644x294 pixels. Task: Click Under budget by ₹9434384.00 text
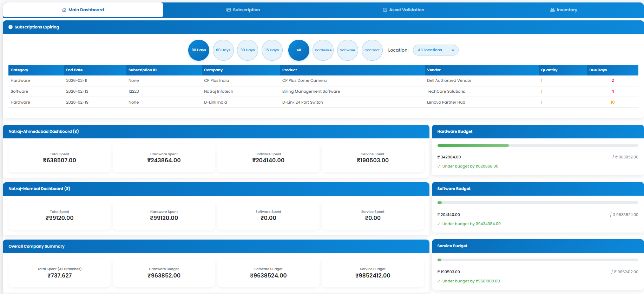[471, 224]
